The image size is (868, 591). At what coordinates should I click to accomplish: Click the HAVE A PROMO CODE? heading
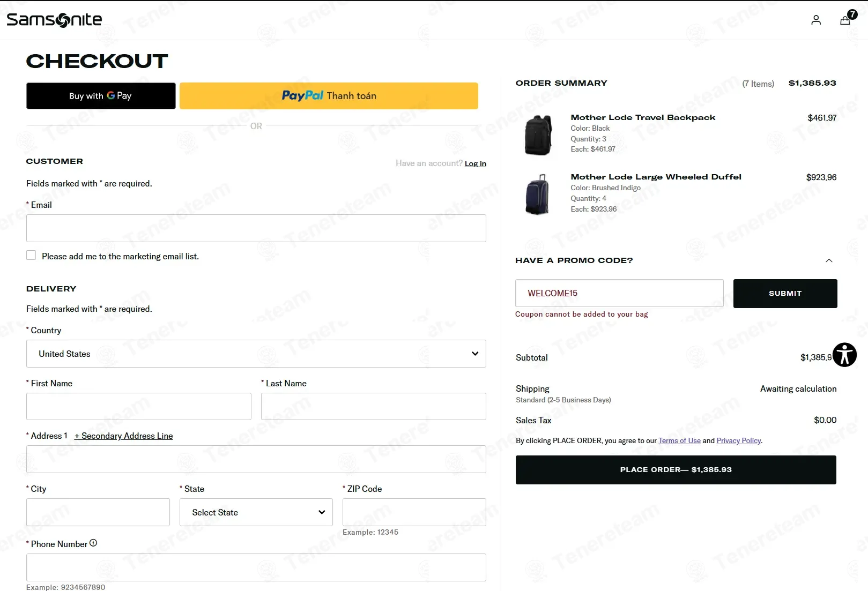click(574, 260)
